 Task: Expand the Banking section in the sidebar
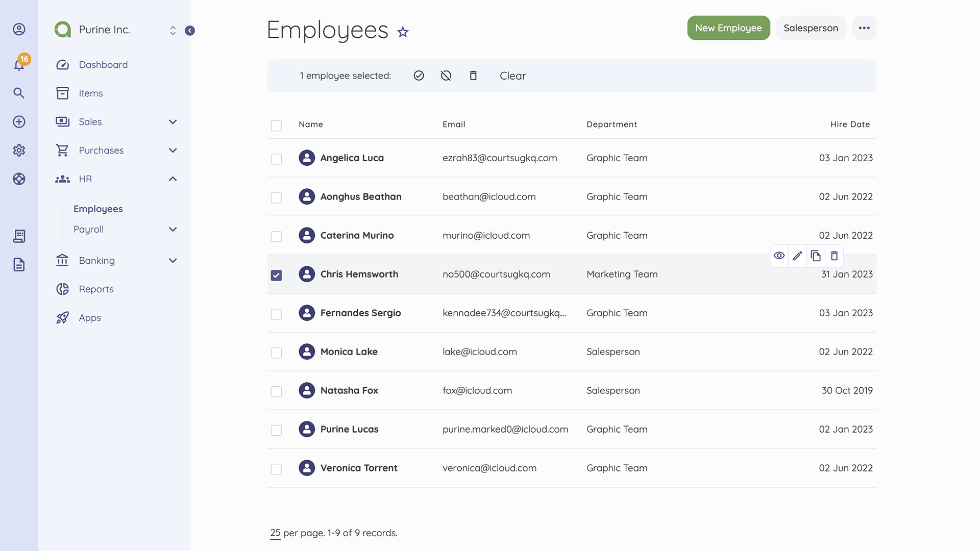click(173, 260)
